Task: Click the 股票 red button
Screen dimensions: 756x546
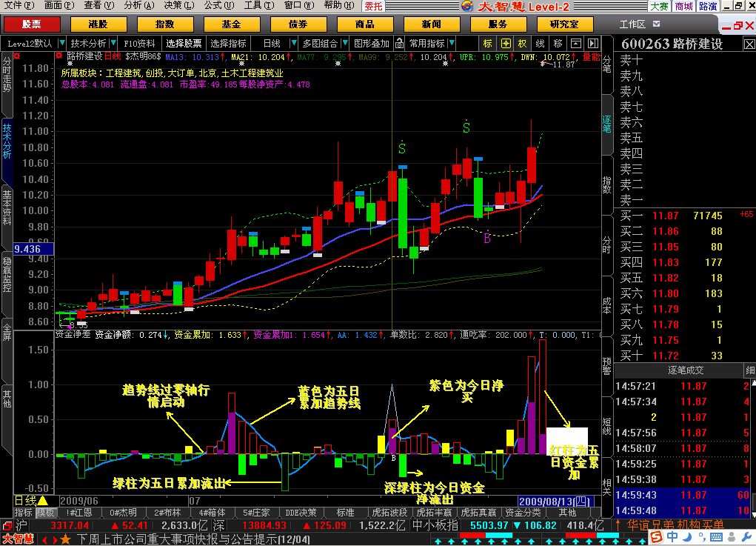Action: point(32,24)
